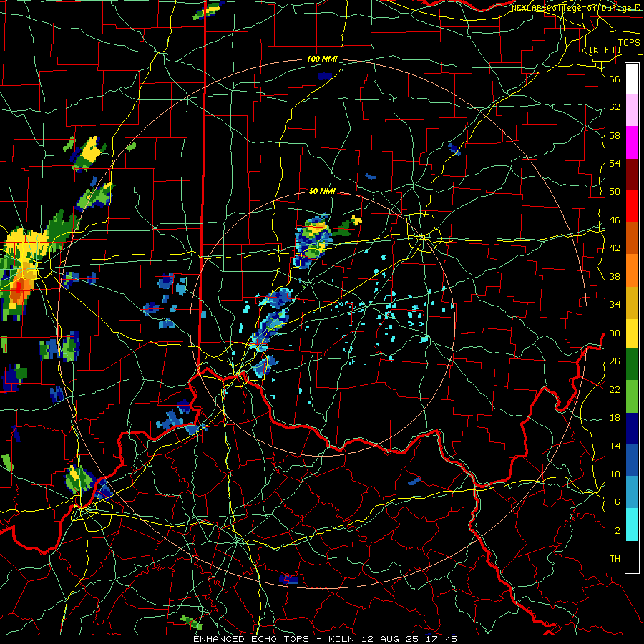
Task: Pick the medium blue swatch between 14 and 10
Action: 632,460
